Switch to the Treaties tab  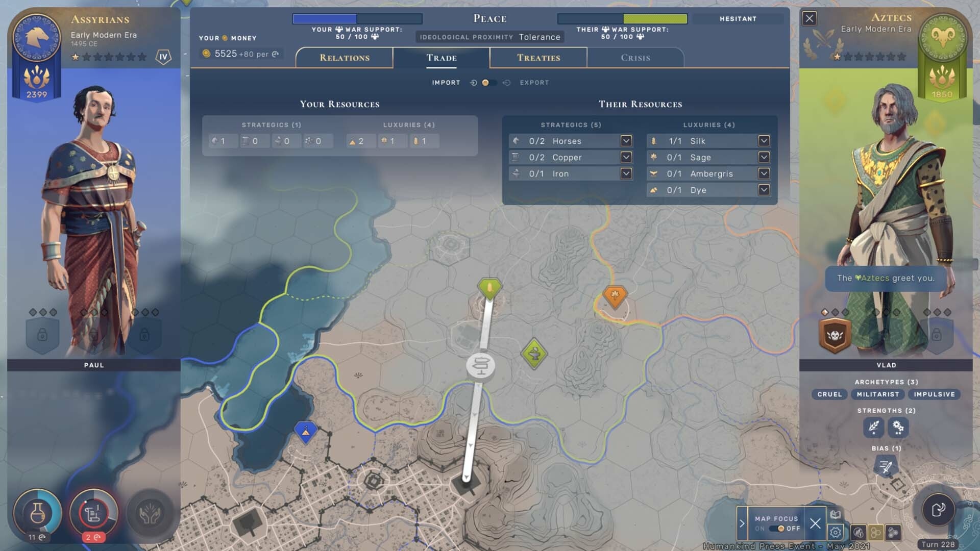pyautogui.click(x=538, y=58)
